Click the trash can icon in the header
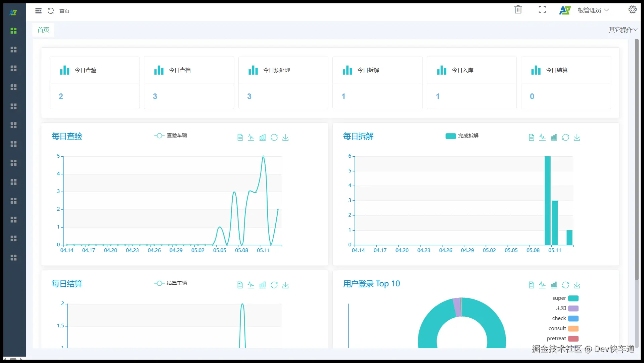The height and width of the screenshot is (363, 644). (518, 9)
